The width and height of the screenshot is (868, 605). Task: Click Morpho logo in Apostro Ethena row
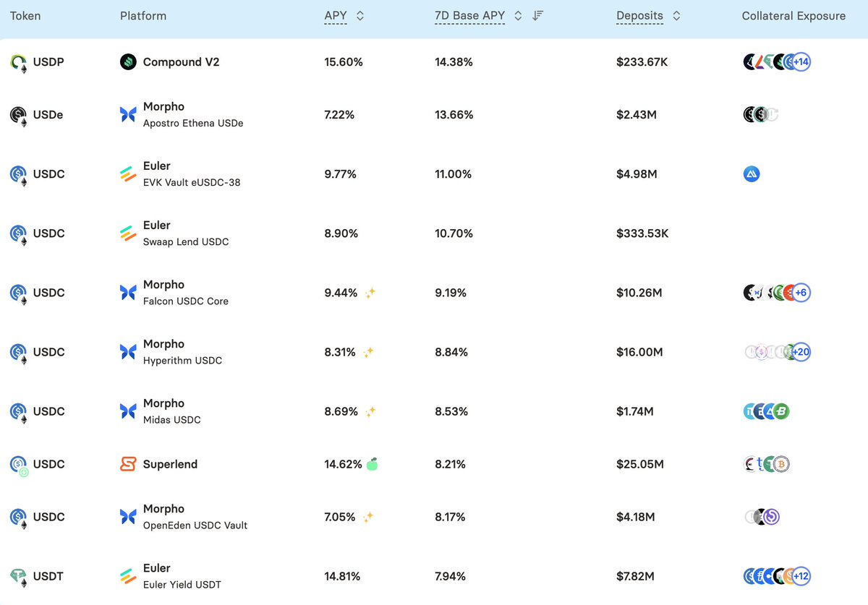click(128, 114)
